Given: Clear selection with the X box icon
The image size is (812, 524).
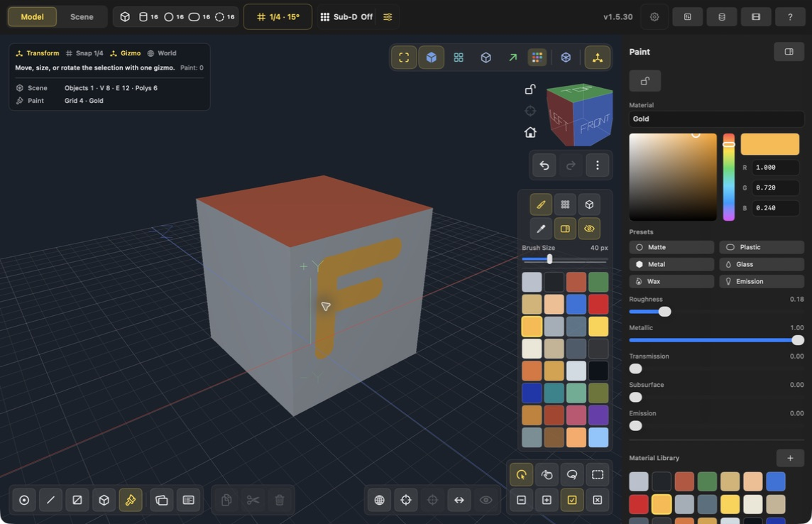Looking at the screenshot, I should (597, 500).
